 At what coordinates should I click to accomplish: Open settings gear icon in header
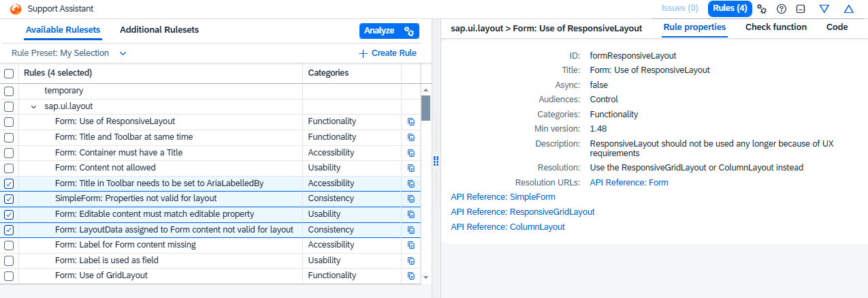coord(762,9)
